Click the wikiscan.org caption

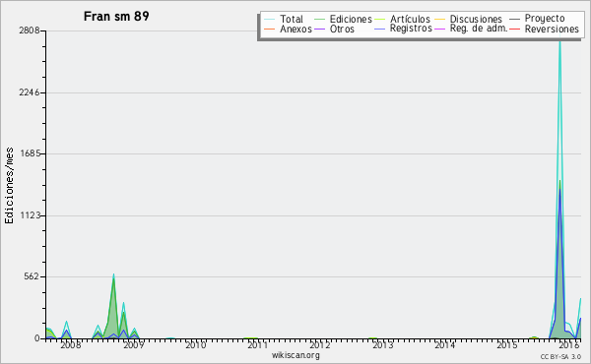295,355
